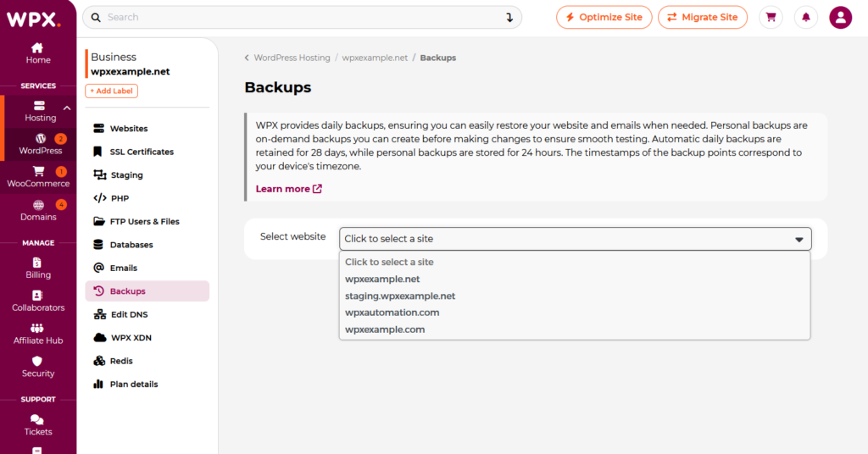
Task: Open the shopping cart icon
Action: pyautogui.click(x=771, y=17)
